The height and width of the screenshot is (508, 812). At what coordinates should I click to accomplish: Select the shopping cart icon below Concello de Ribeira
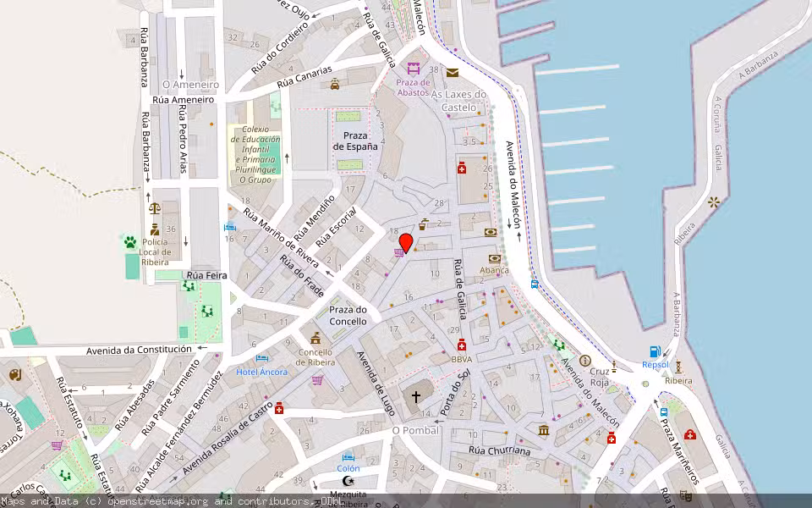(x=316, y=380)
